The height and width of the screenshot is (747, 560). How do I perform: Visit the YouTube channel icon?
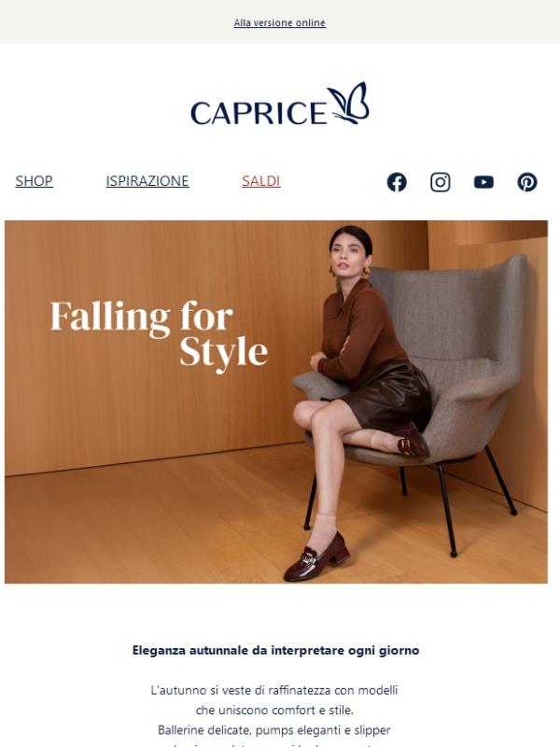tap(483, 182)
